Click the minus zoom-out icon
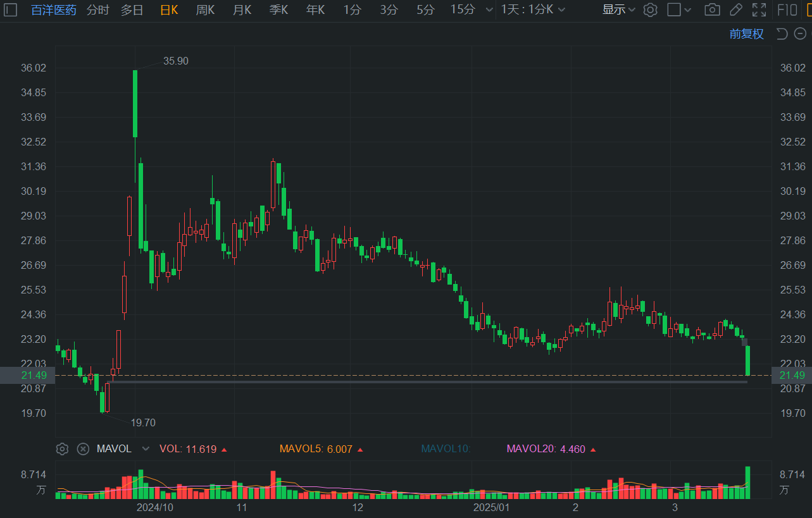812x518 pixels. [x=799, y=34]
